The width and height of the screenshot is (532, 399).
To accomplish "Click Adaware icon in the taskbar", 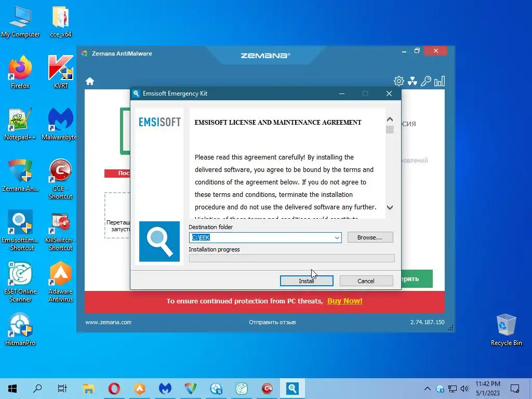I will click(139, 389).
